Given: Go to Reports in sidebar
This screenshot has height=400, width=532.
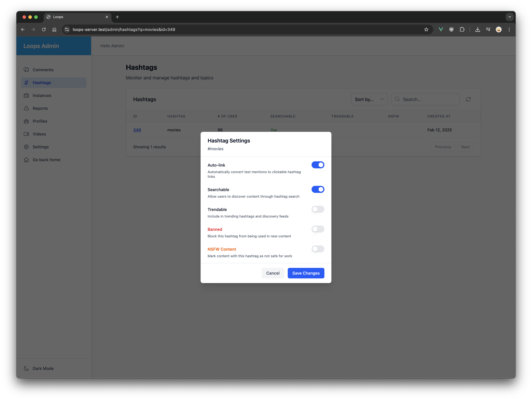Looking at the screenshot, I should [x=40, y=108].
